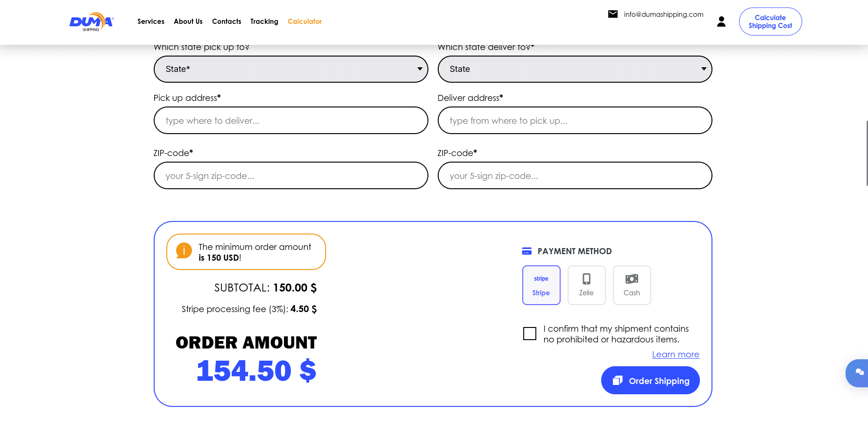Viewport: 868px width, 434px height.
Task: Click the Order Shipping button
Action: coord(650,380)
